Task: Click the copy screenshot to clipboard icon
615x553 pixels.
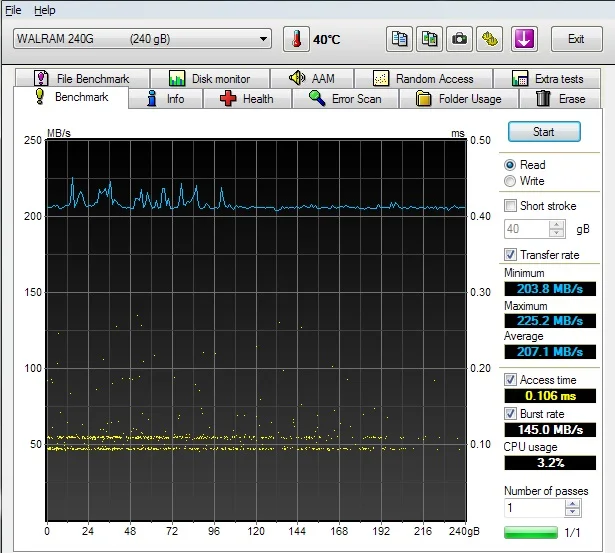Action: [x=429, y=39]
